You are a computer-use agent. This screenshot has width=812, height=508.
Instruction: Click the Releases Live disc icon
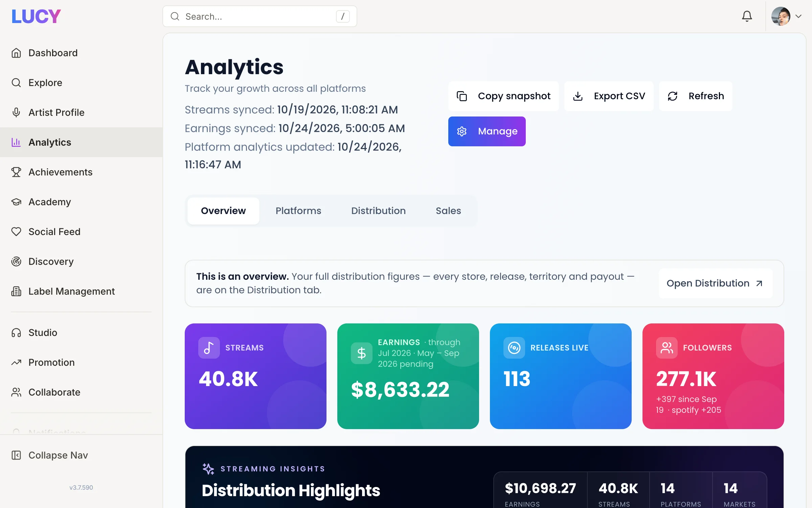pos(514,348)
